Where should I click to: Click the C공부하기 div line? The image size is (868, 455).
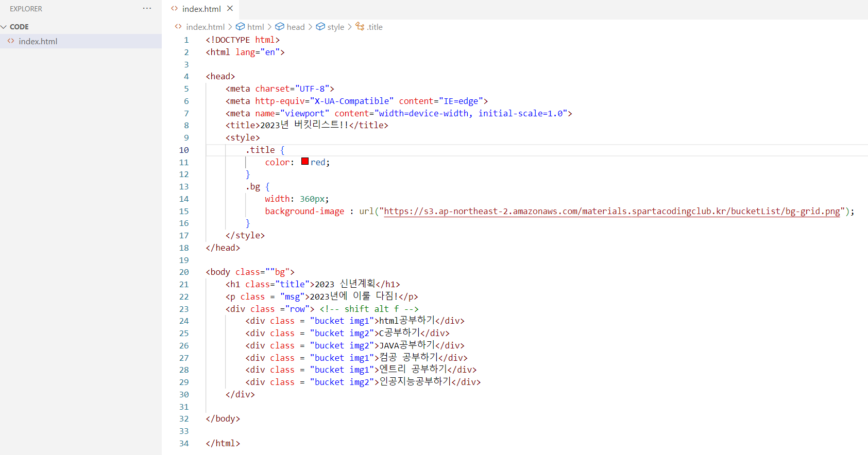347,333
